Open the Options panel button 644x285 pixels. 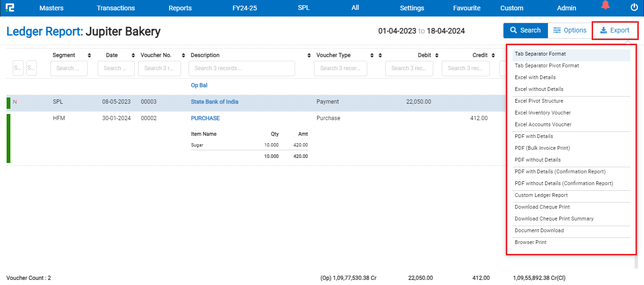[570, 31]
